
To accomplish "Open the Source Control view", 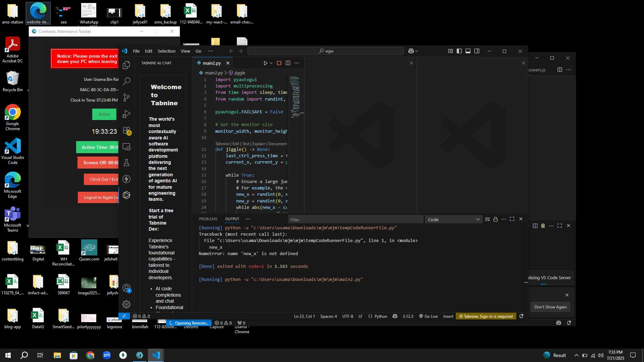I will tap(126, 98).
